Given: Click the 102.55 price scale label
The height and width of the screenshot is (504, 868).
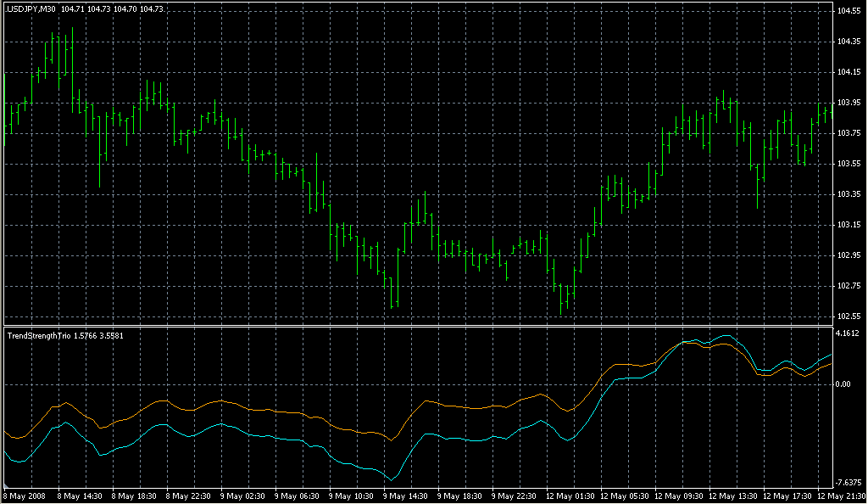Looking at the screenshot, I should [x=848, y=316].
